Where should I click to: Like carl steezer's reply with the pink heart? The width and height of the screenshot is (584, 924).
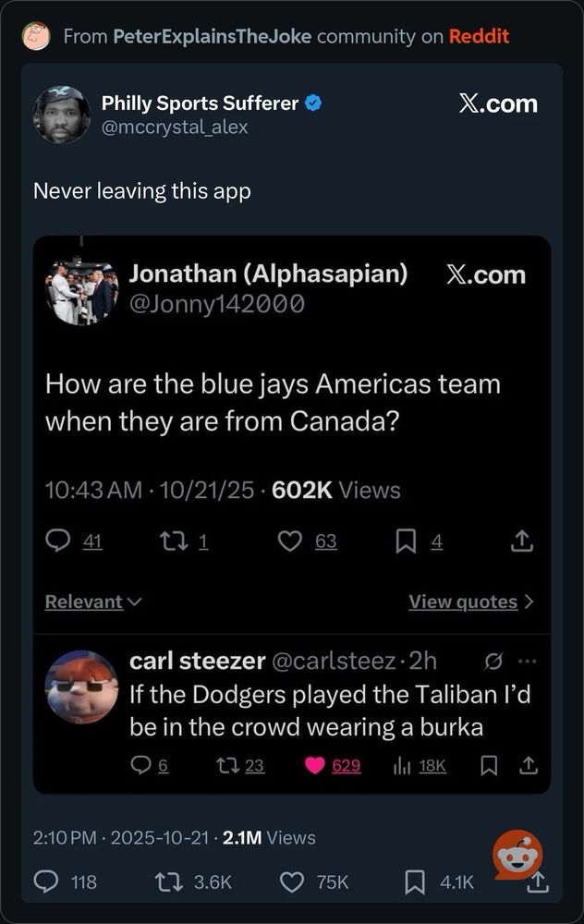click(x=315, y=765)
